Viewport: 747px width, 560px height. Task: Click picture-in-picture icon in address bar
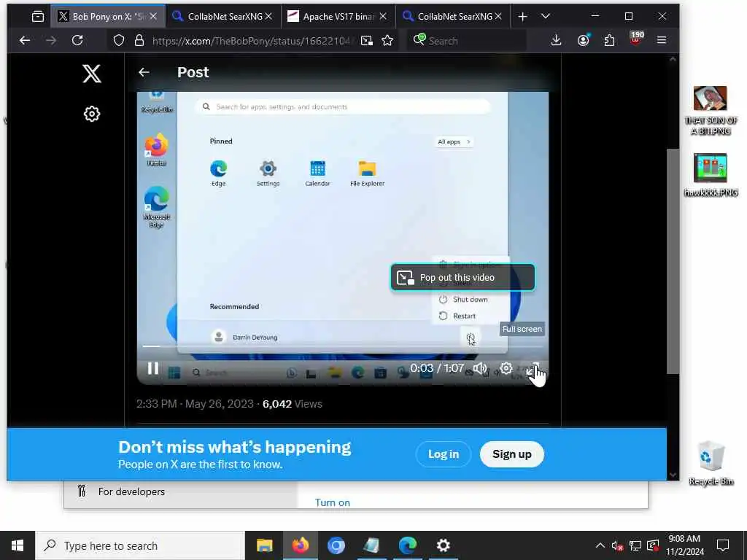pyautogui.click(x=367, y=41)
